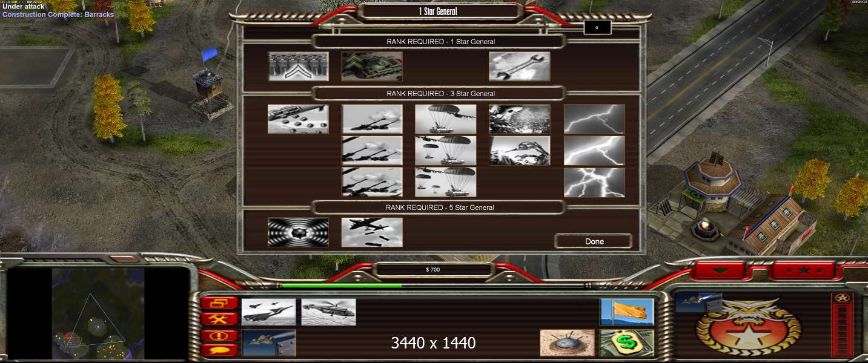The width and height of the screenshot is (868, 363).
Task: Click "RANK REQUIRED - 3 Star General" header
Action: click(440, 94)
